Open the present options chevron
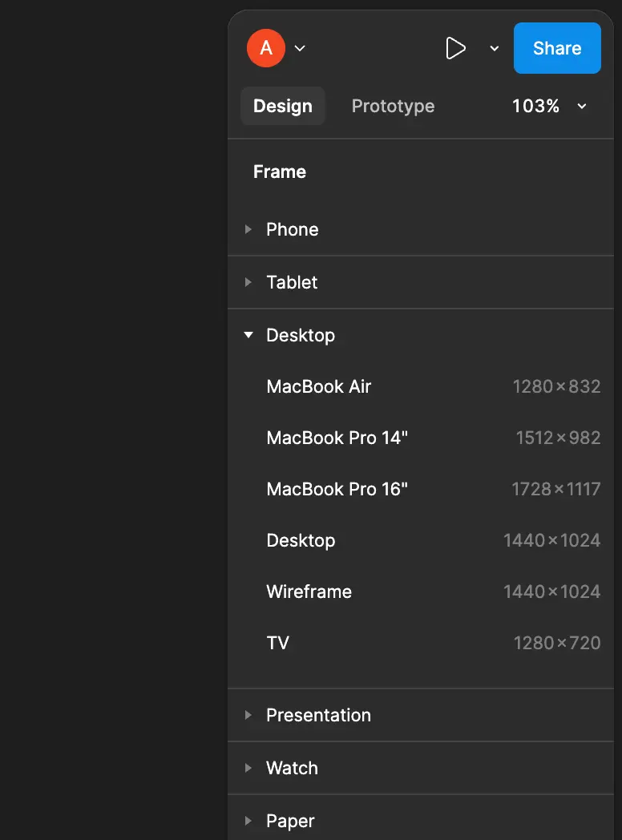 (495, 48)
